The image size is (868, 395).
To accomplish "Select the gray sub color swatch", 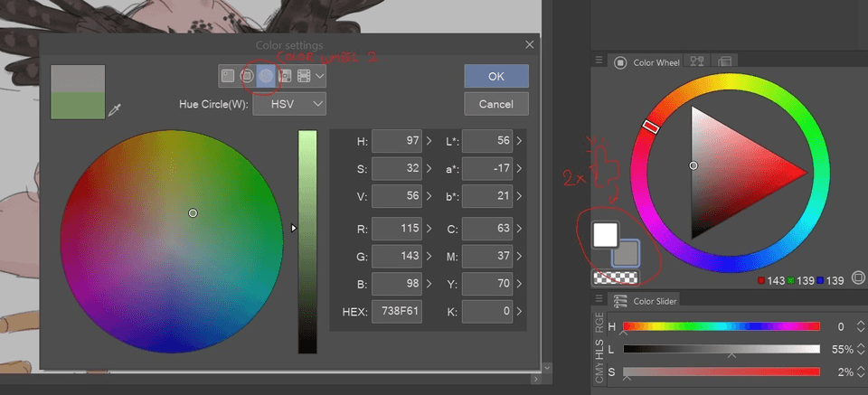I will click(x=626, y=253).
